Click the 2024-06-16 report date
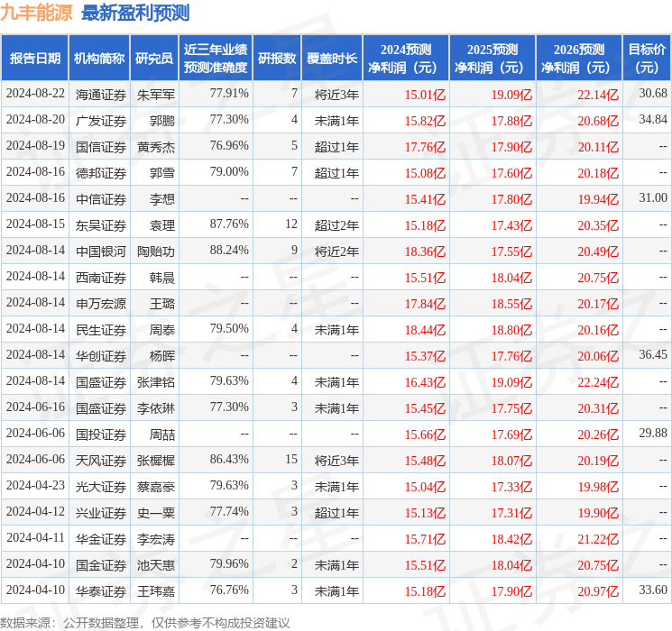Image resolution: width=672 pixels, height=631 pixels. point(35,407)
